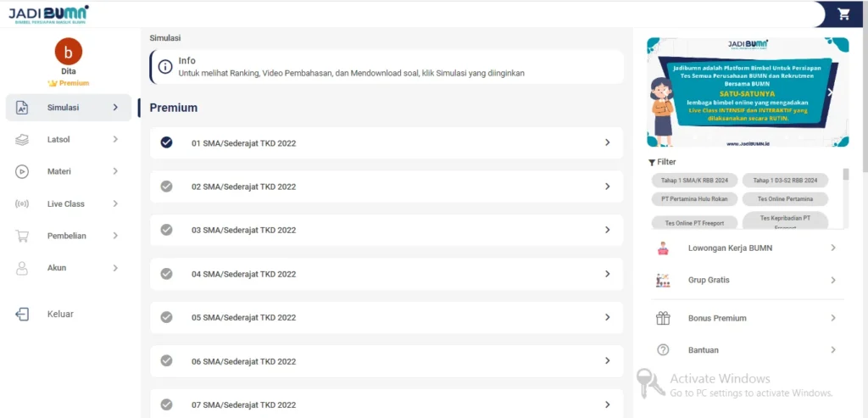This screenshot has height=418, width=868.
Task: Apply the Tes Online Pertamina filter
Action: [x=785, y=199]
